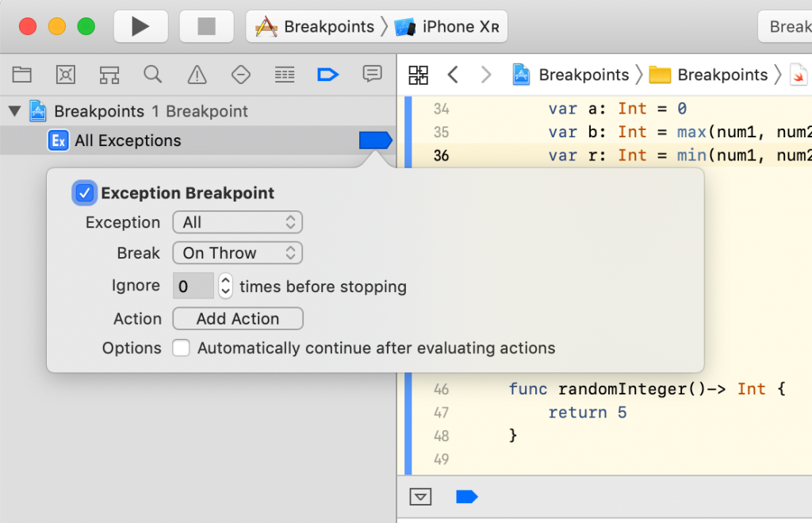Open the Issue navigator warning icon
The height and width of the screenshot is (523, 812).
click(x=196, y=74)
